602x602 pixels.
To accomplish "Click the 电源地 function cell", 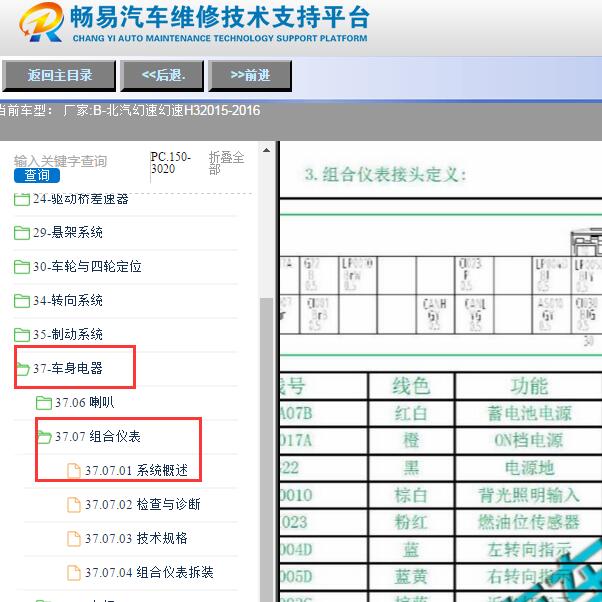I will 529,468.
